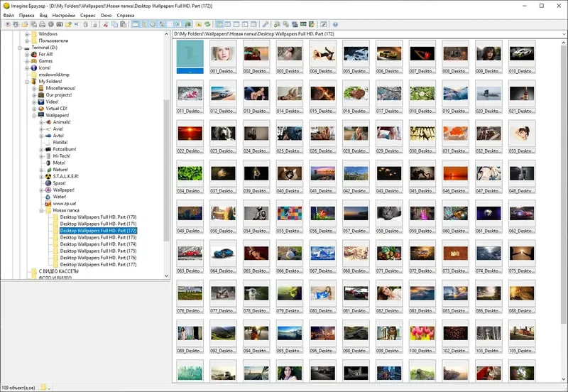Open the address path dropdown arrow
The image size is (568, 392).
pyautogui.click(x=564, y=34)
